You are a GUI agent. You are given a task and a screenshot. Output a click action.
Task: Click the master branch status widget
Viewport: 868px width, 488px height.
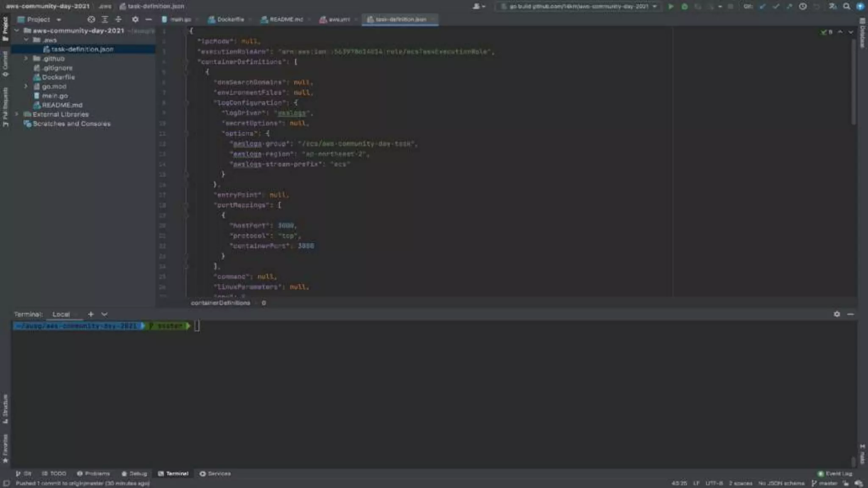click(x=824, y=483)
